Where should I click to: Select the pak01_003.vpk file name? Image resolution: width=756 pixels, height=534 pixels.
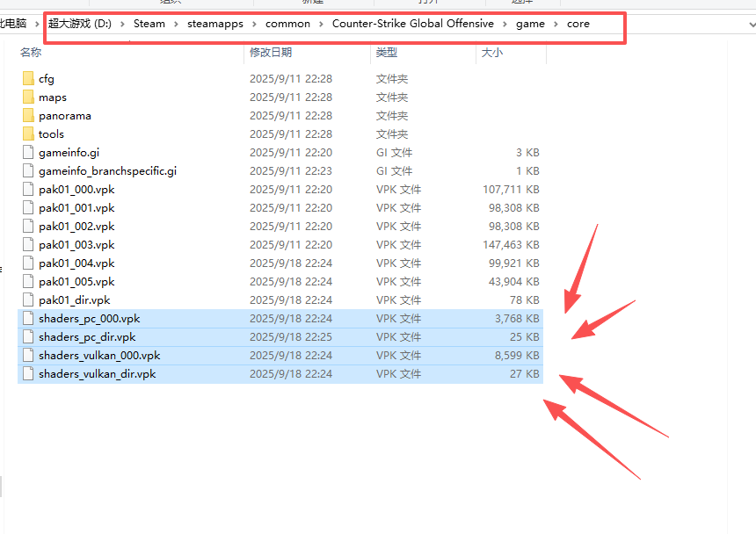(76, 245)
